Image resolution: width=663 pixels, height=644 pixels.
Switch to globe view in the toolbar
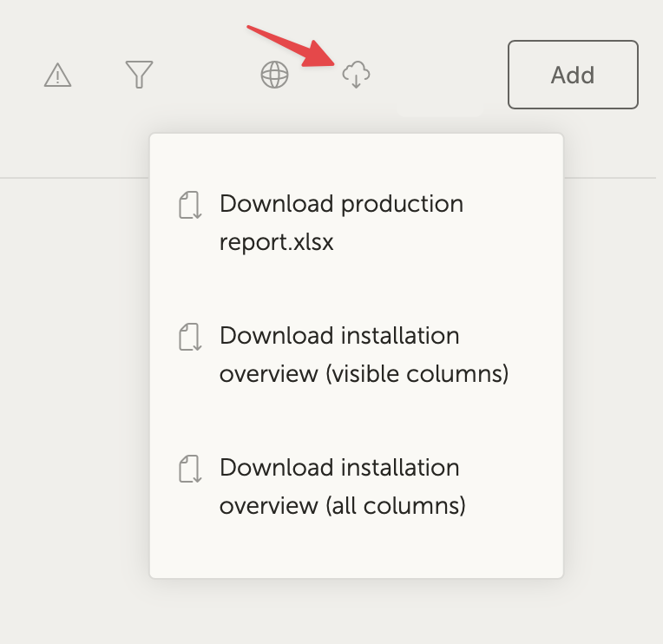[274, 76]
